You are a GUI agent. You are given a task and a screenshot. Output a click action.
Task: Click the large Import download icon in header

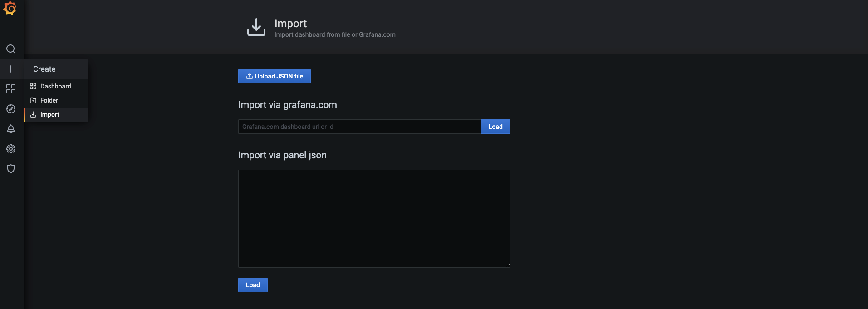[256, 27]
